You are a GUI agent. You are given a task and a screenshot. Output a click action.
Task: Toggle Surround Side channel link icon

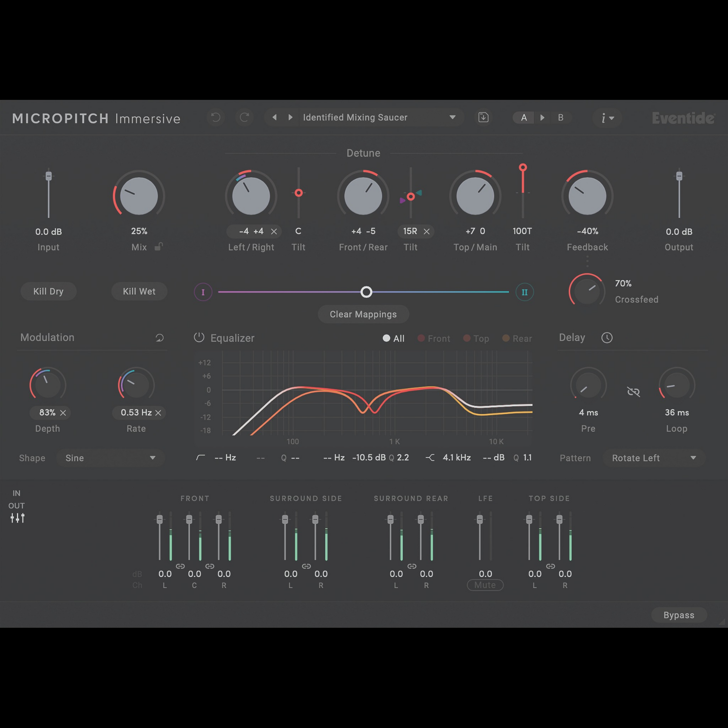click(x=306, y=566)
